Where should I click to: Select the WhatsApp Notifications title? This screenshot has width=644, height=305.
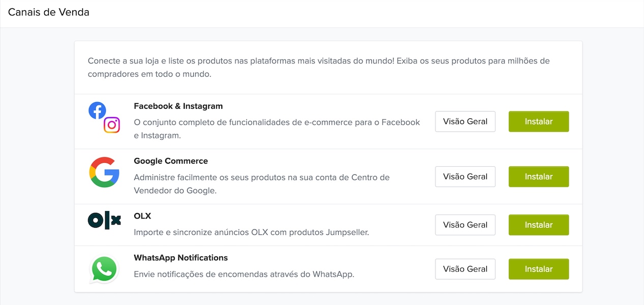click(181, 258)
